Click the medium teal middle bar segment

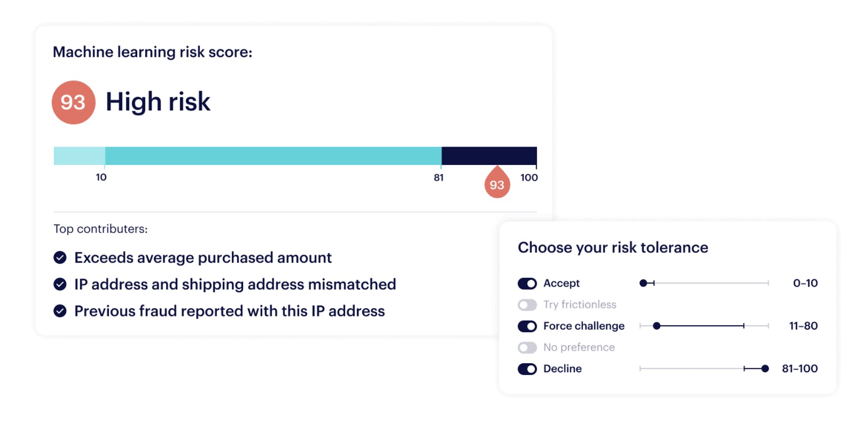click(273, 156)
